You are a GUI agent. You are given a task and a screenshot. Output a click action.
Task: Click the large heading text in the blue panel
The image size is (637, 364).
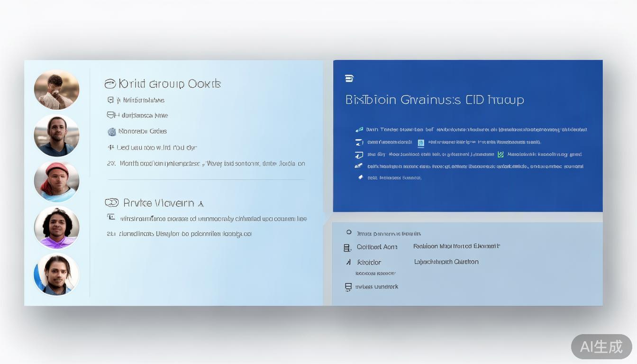435,100
